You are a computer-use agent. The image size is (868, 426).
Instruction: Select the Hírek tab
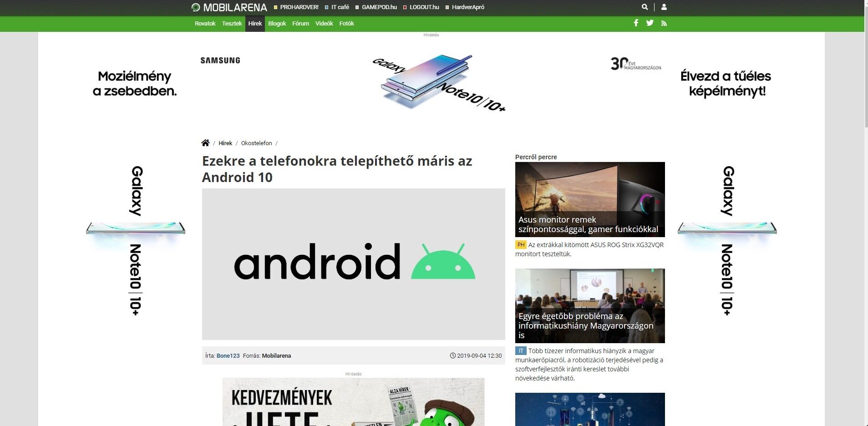(255, 24)
